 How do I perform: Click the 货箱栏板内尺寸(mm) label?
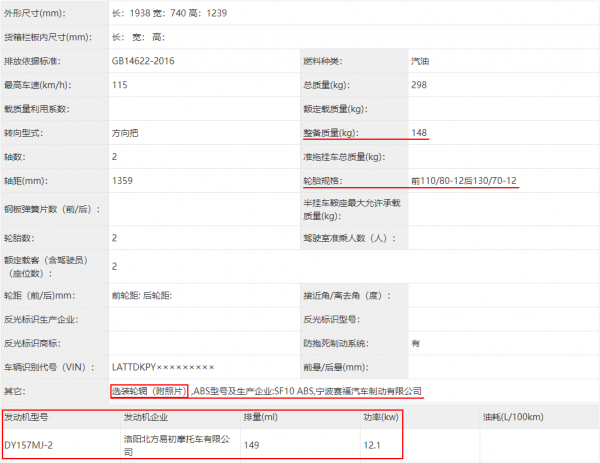coord(48,37)
